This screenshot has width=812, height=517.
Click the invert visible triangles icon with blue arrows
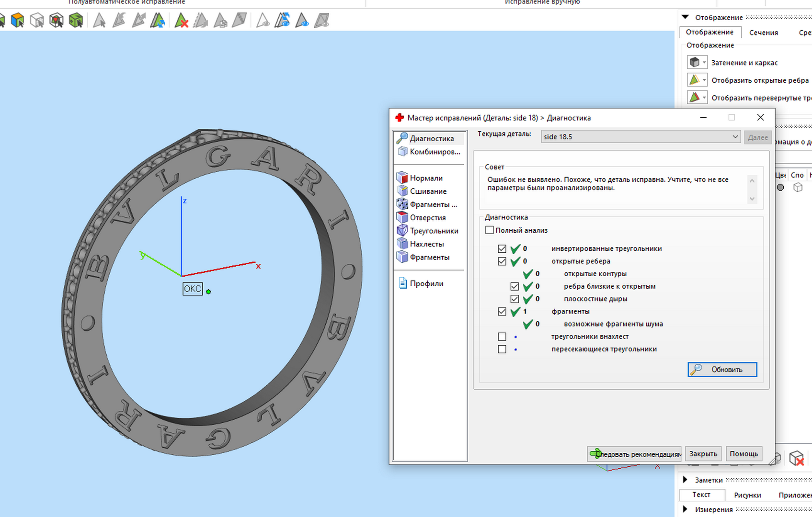click(x=282, y=20)
